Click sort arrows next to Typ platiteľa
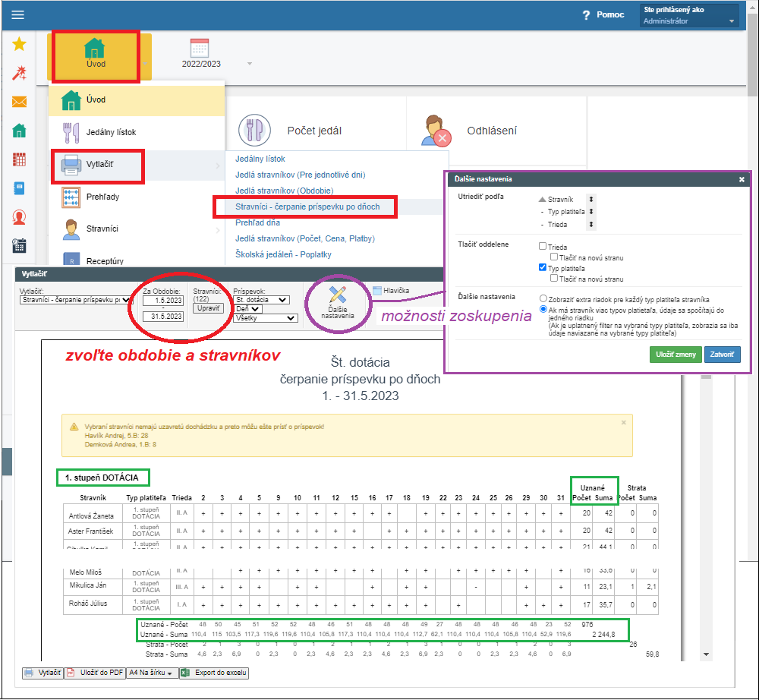Image resolution: width=759 pixels, height=700 pixels. tap(591, 212)
